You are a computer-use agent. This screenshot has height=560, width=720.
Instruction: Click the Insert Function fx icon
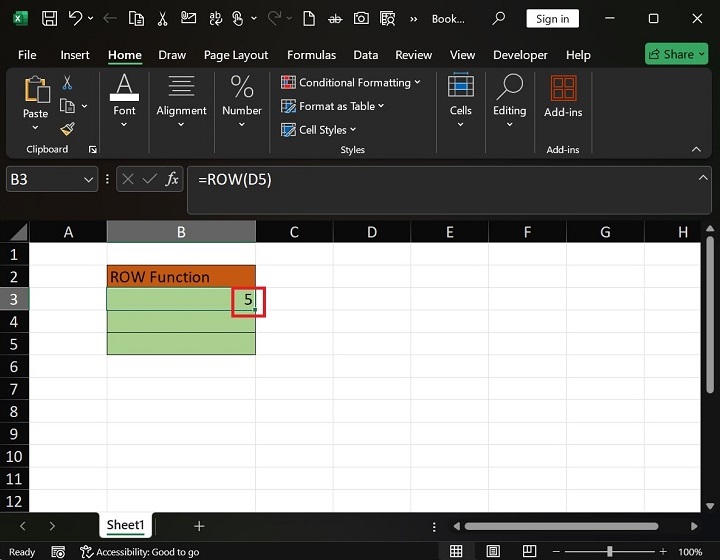(172, 179)
